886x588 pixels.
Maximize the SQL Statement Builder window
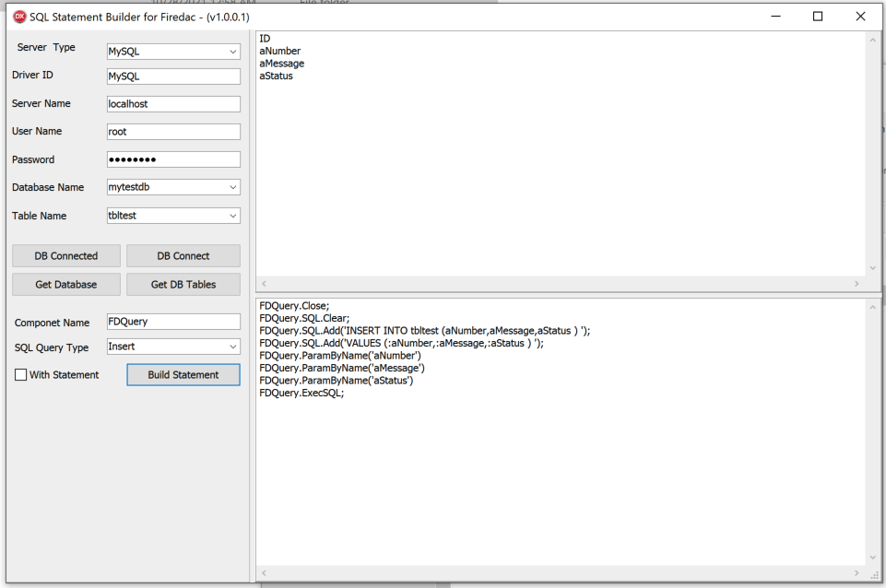pyautogui.click(x=818, y=17)
